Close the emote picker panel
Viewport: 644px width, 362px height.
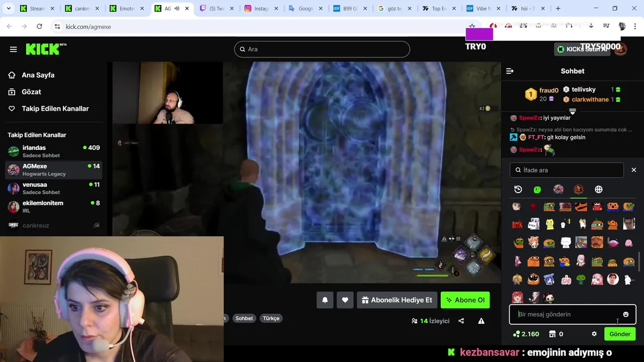(x=634, y=170)
